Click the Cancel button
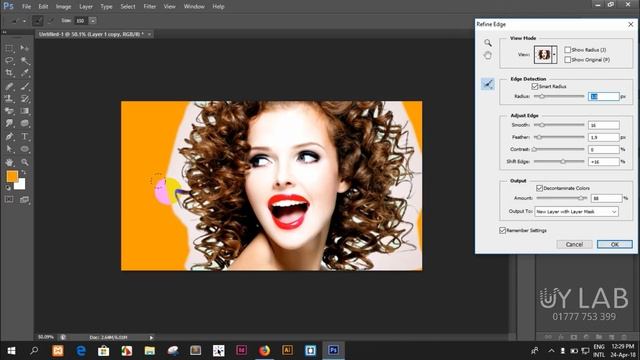 [574, 244]
